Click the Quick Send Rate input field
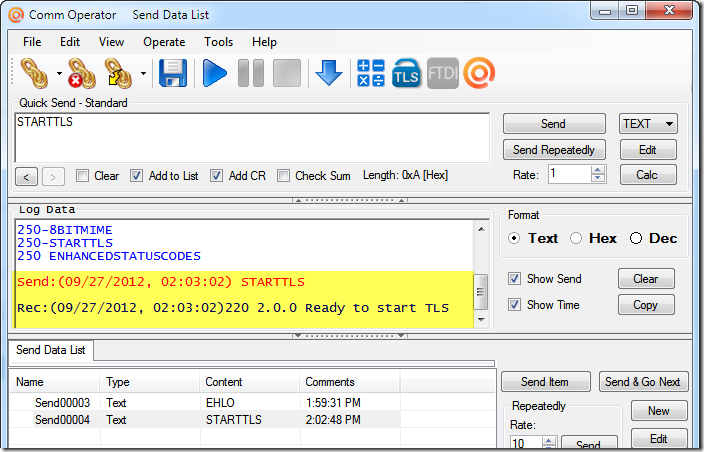Image resolution: width=704 pixels, height=452 pixels. [x=569, y=174]
